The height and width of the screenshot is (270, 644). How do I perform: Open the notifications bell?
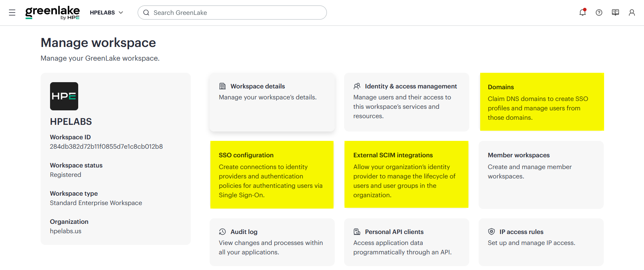coord(583,13)
